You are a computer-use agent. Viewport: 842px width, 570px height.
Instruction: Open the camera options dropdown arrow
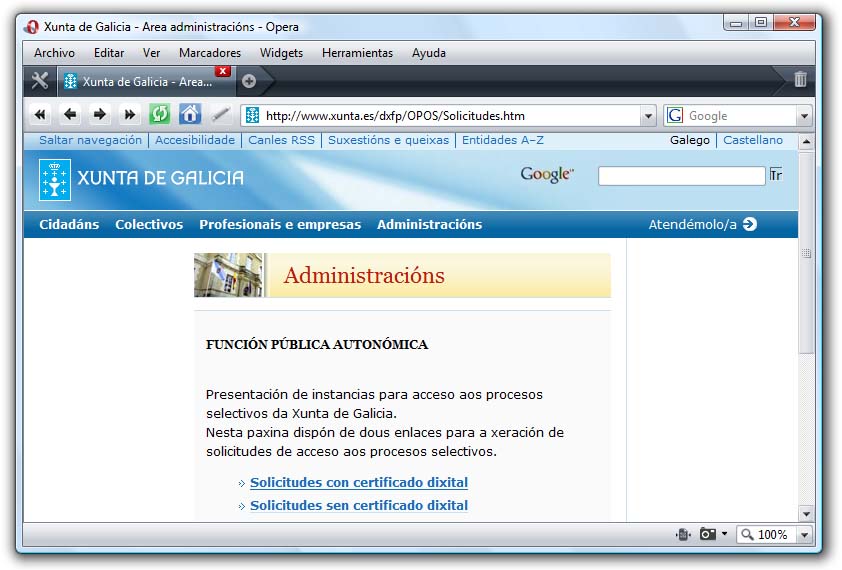click(724, 534)
